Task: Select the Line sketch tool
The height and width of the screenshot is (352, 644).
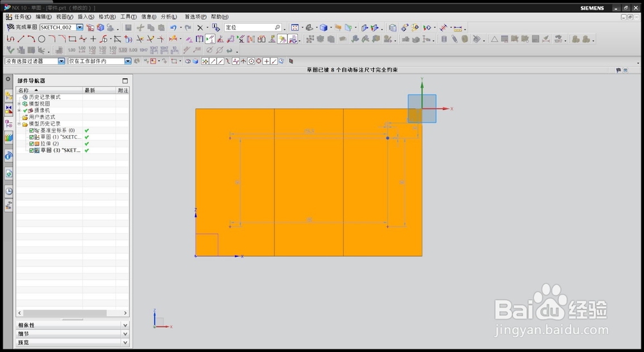Action: (21, 39)
